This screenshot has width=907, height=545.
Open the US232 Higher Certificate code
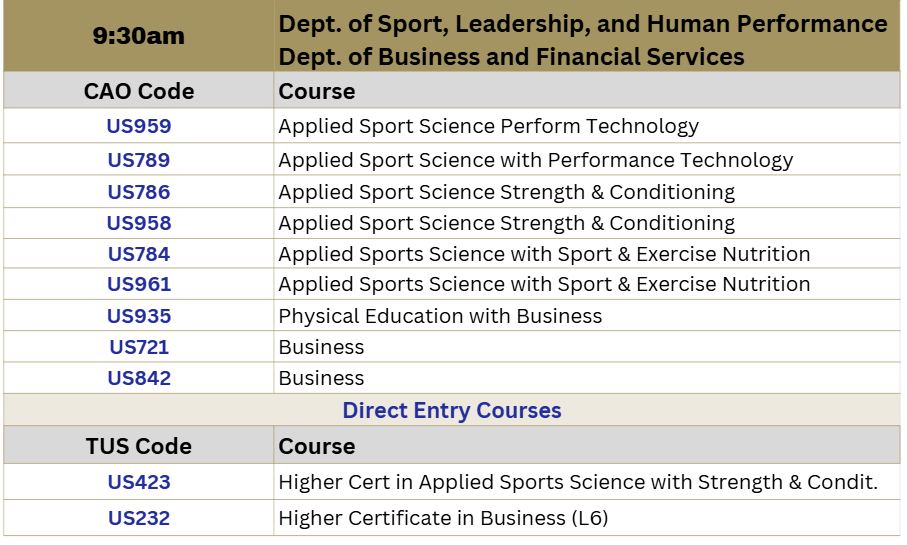(x=139, y=518)
